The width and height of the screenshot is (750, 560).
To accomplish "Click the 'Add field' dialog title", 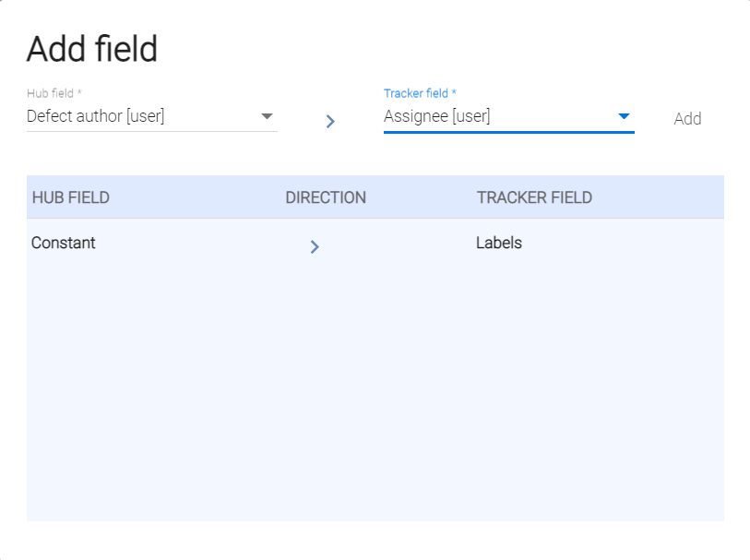I will 92,49.
